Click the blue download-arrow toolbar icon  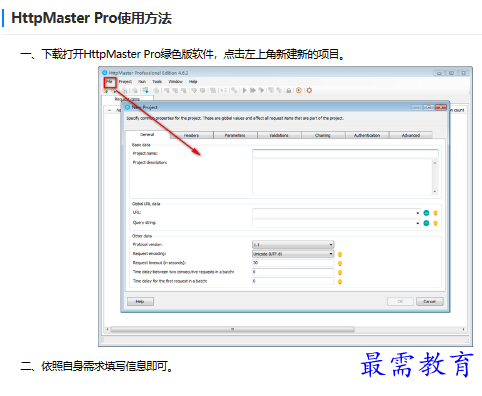[x=146, y=90]
